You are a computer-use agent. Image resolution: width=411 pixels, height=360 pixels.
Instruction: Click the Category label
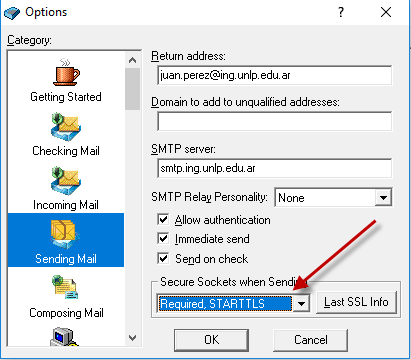29,40
